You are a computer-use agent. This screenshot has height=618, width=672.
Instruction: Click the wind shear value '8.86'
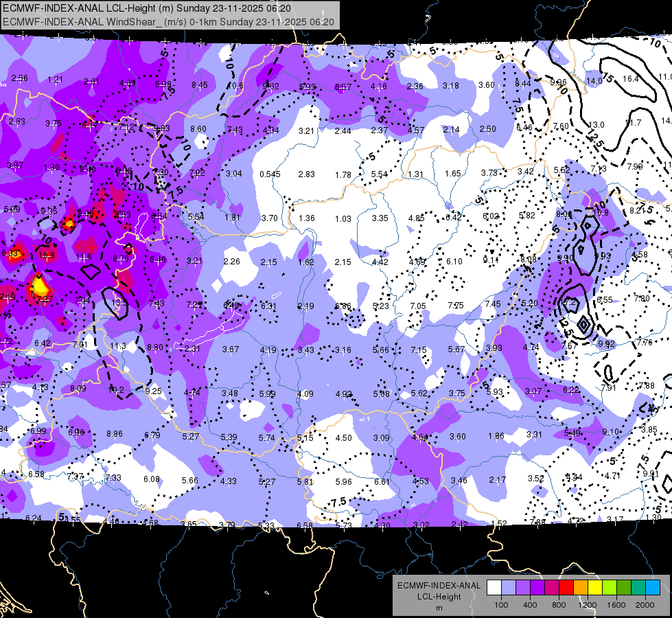coord(115,433)
